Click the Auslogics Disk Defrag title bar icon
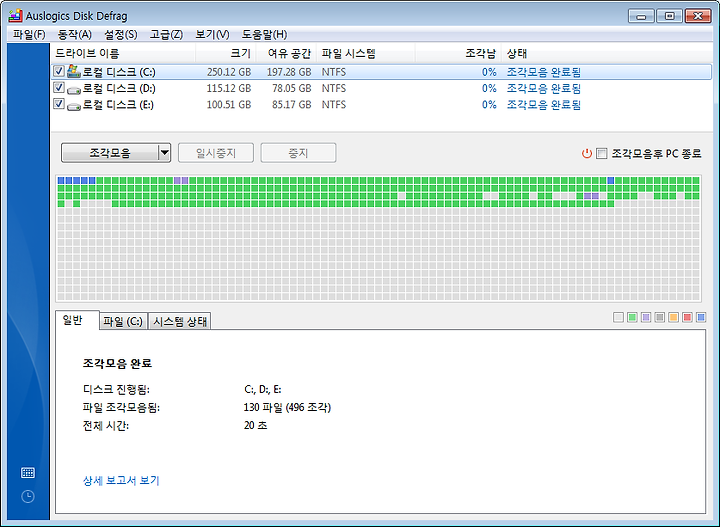720x527 pixels. point(15,16)
